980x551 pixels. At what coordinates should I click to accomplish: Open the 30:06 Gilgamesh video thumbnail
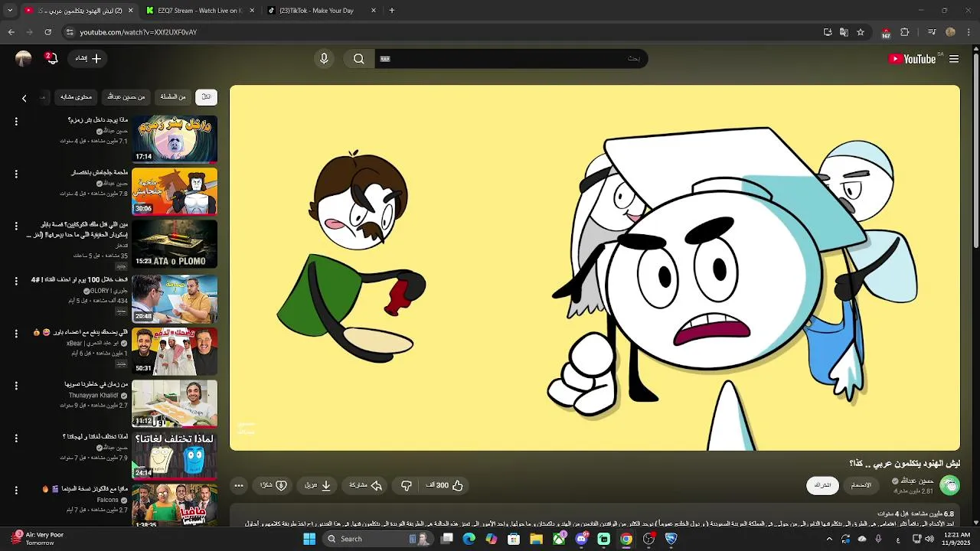pyautogui.click(x=175, y=191)
